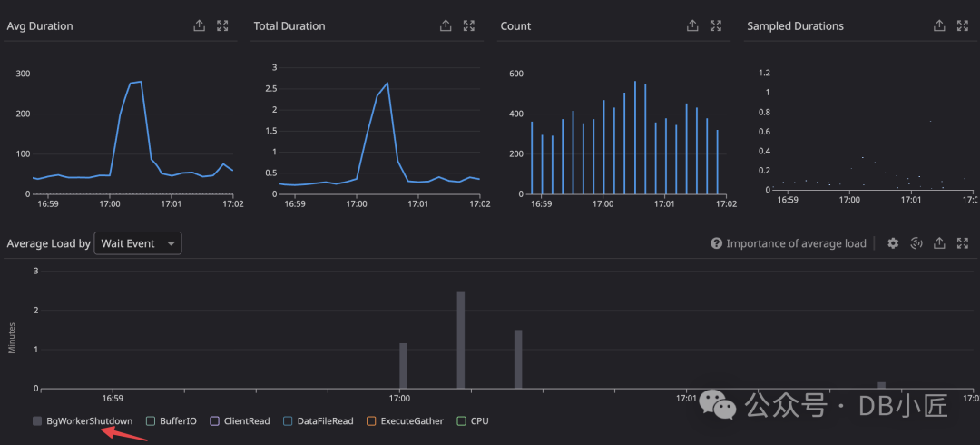Export the Avg Duration chart
The image size is (980, 445).
tap(199, 26)
